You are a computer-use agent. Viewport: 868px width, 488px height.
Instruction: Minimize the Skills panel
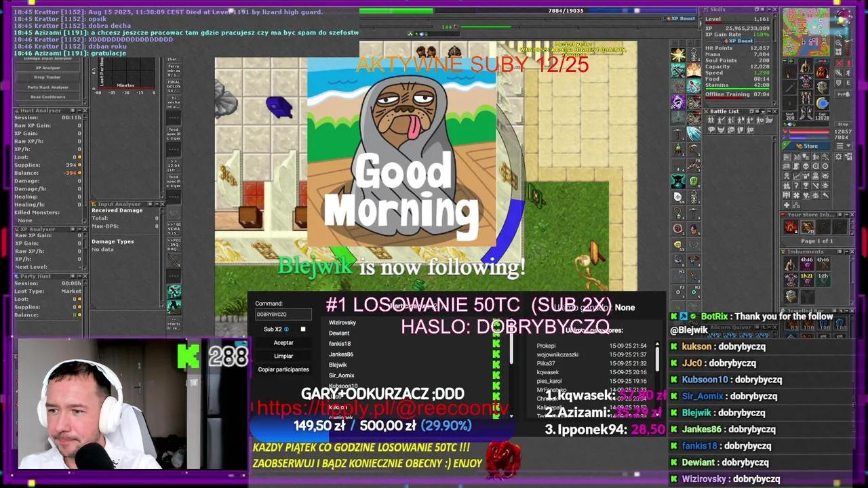point(769,9)
